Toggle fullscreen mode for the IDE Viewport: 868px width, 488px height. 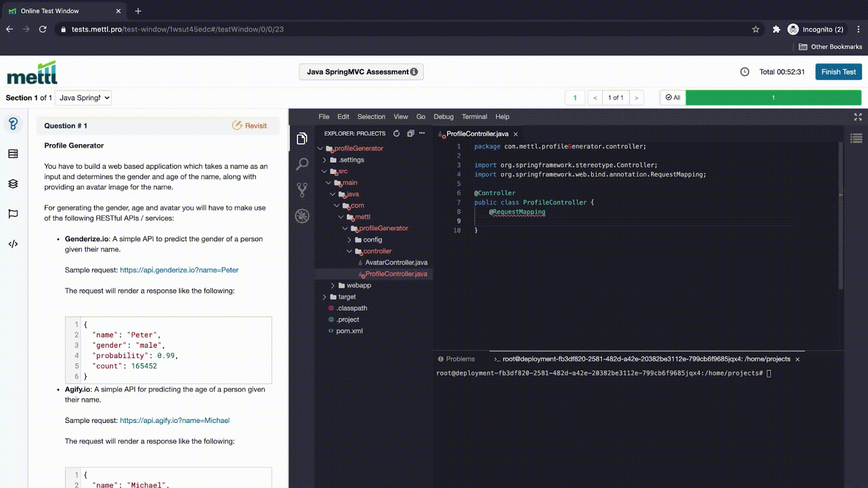[x=857, y=117]
